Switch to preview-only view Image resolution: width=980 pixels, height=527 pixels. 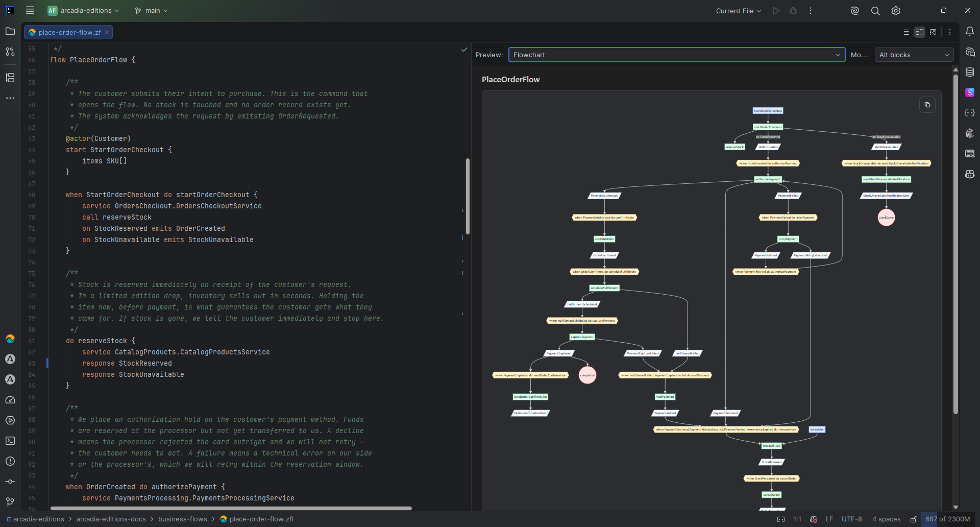(933, 32)
